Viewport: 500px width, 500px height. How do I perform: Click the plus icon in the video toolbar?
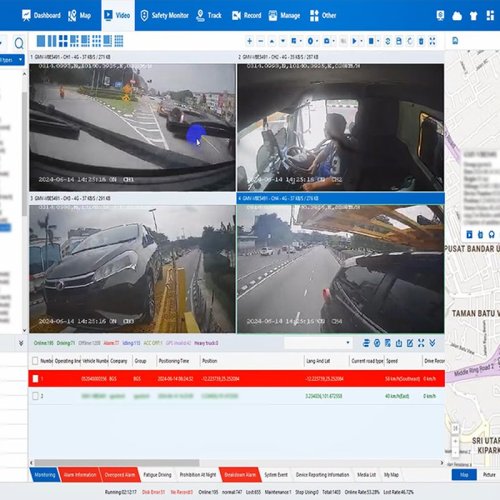[x=249, y=41]
